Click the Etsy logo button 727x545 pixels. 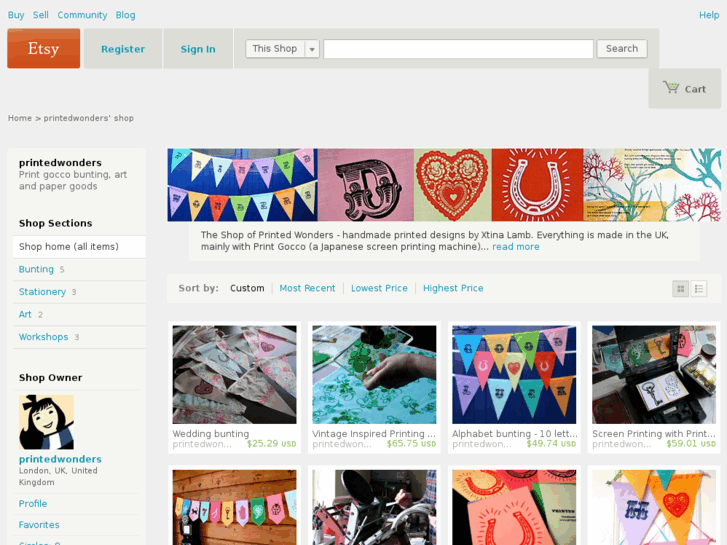pos(44,48)
